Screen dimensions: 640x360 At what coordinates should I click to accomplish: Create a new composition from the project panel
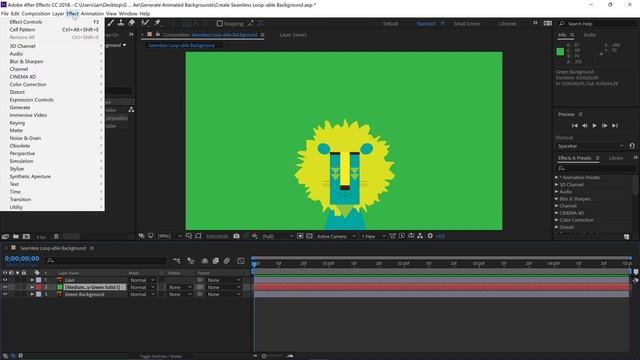[27, 236]
